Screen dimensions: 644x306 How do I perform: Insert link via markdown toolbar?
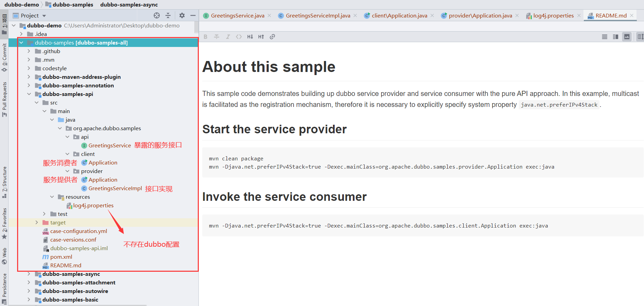click(x=272, y=37)
